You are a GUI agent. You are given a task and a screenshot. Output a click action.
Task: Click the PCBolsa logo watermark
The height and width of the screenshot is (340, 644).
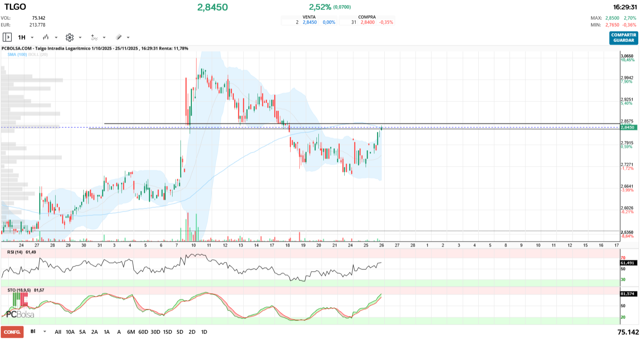(20, 314)
